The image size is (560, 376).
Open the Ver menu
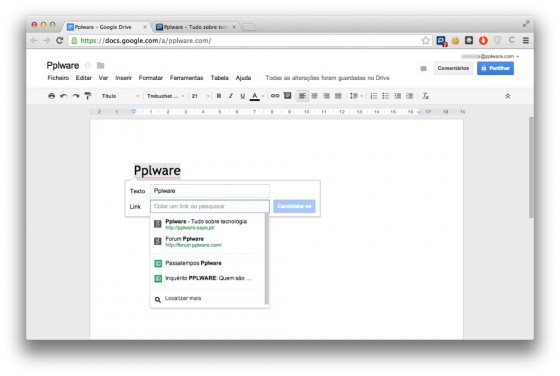103,78
